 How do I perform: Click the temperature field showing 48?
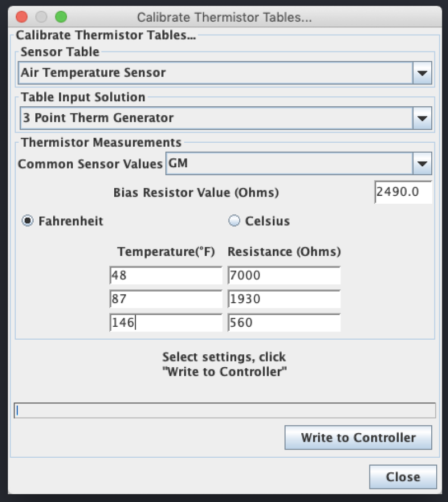pos(166,276)
